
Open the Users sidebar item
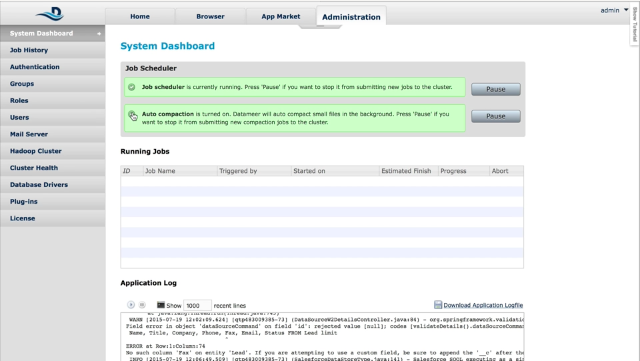[x=52, y=117]
